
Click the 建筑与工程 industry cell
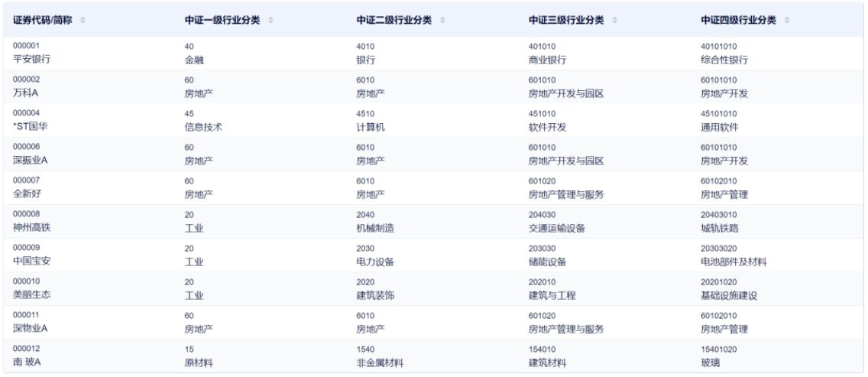(552, 296)
